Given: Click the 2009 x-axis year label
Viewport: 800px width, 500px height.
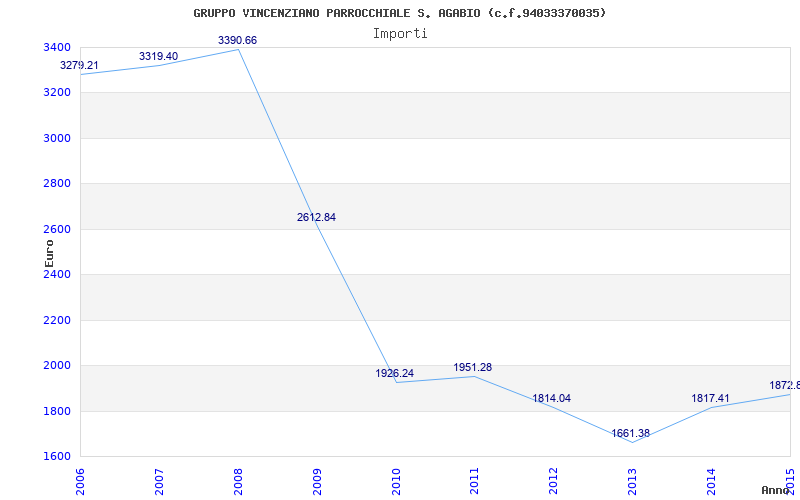Looking at the screenshot, I should pyautogui.click(x=317, y=480).
